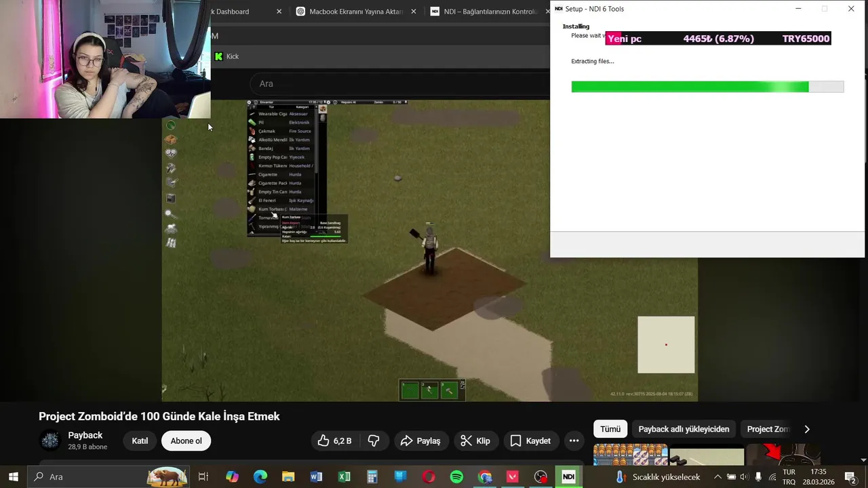Select hotbar slot 3 with weapon
The height and width of the screenshot is (488, 868).
[x=449, y=390]
